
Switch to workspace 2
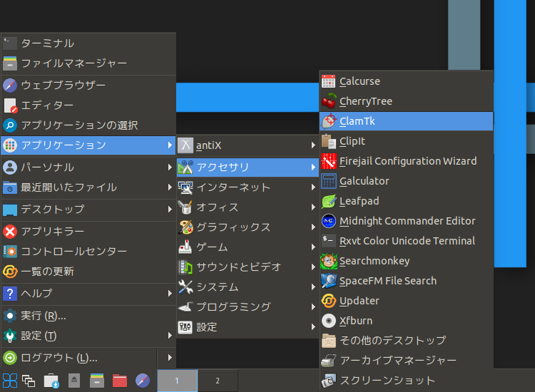click(x=218, y=381)
